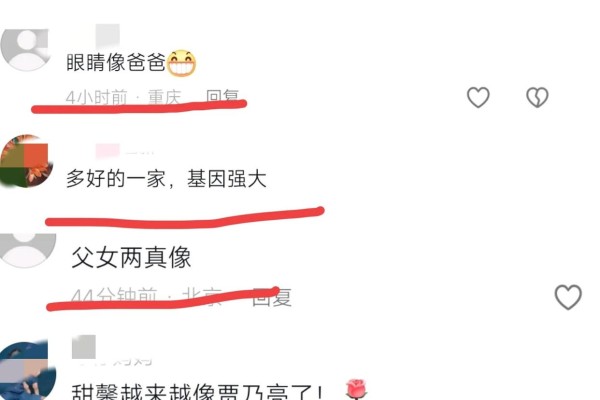
Task: Click the pink blurred username above "多好的一家"
Action: coord(123,150)
